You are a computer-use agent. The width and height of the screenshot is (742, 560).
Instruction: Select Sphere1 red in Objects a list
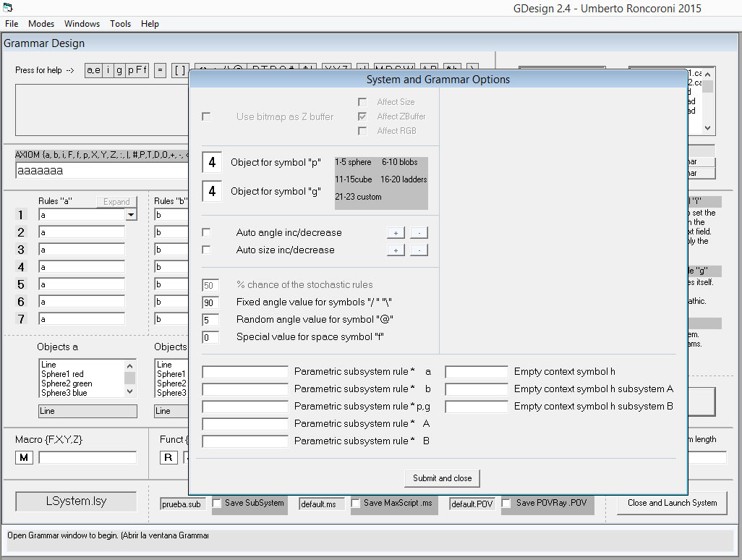[62, 374]
